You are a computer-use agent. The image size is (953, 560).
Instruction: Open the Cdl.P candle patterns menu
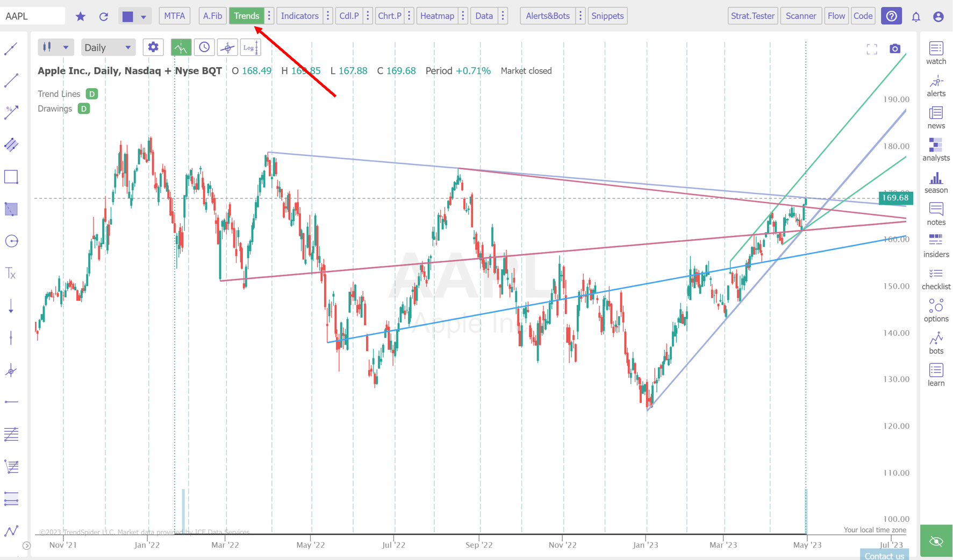coord(349,16)
